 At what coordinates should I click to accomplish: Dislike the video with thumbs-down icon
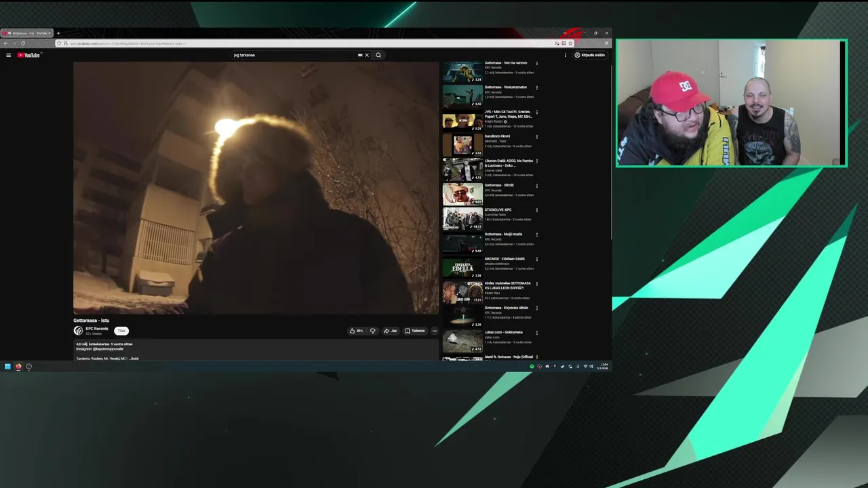pyautogui.click(x=372, y=331)
